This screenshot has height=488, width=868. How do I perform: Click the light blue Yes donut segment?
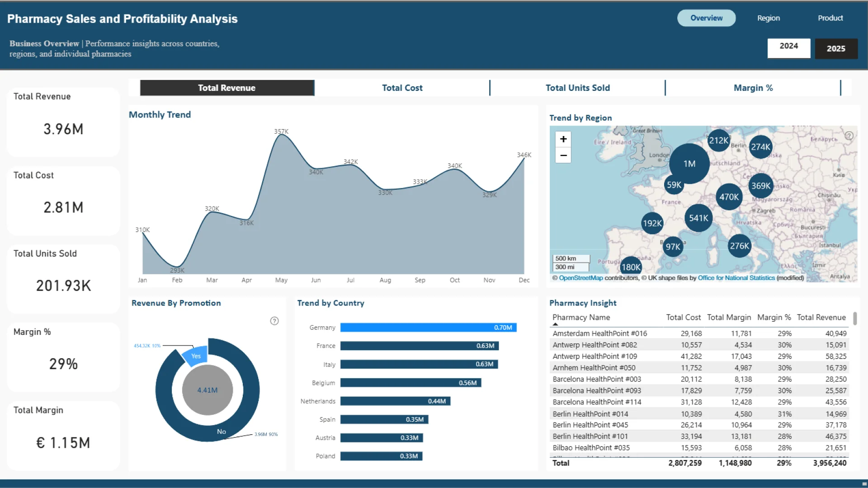195,356
